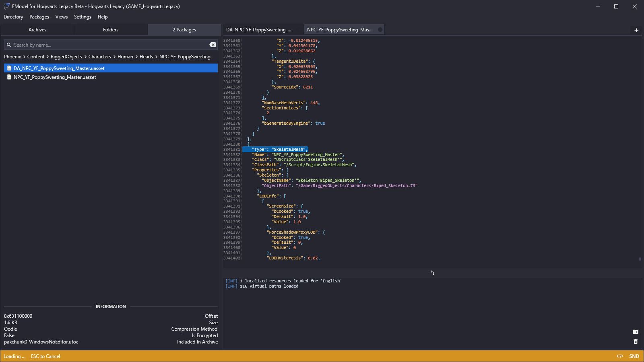Close the NPC_YF_PoppySweeting_Mas... tab via dot

[380, 30]
